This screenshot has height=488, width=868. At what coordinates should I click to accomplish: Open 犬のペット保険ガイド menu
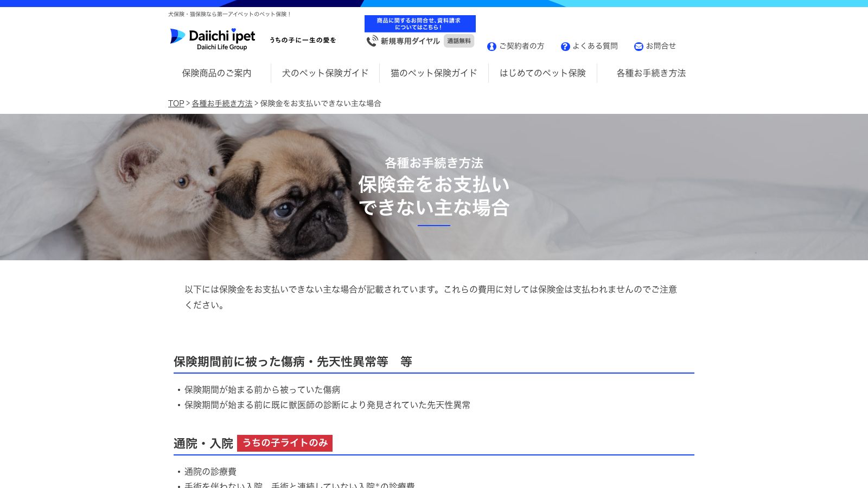point(325,73)
